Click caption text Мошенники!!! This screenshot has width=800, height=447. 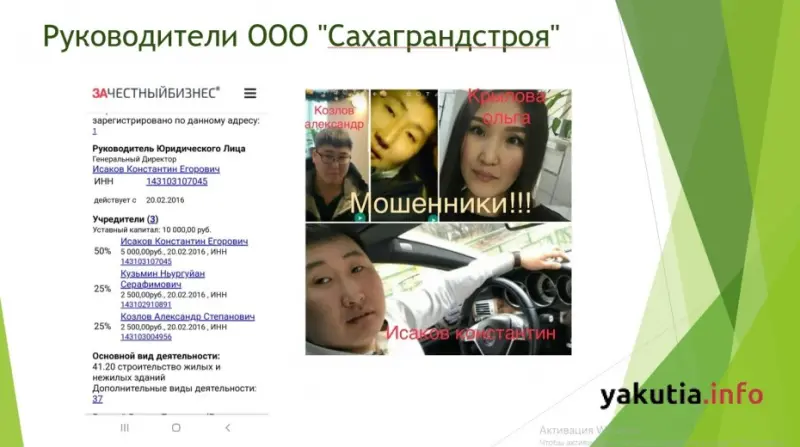[441, 204]
